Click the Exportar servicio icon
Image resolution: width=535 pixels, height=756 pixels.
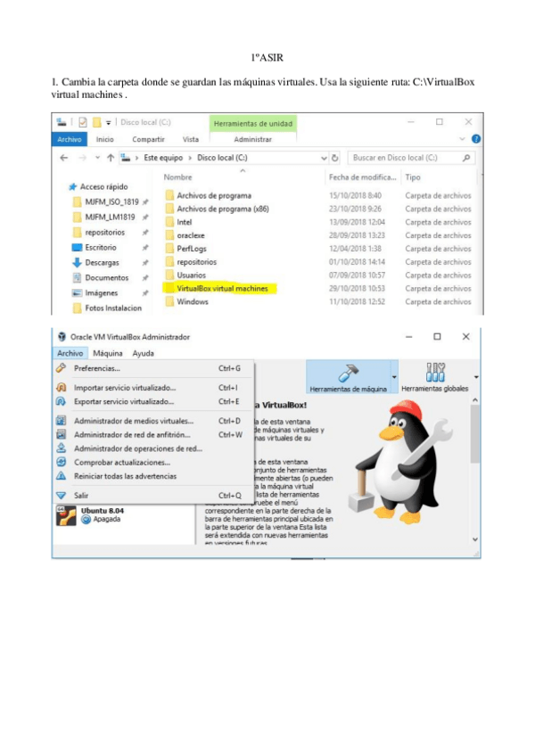(x=61, y=401)
